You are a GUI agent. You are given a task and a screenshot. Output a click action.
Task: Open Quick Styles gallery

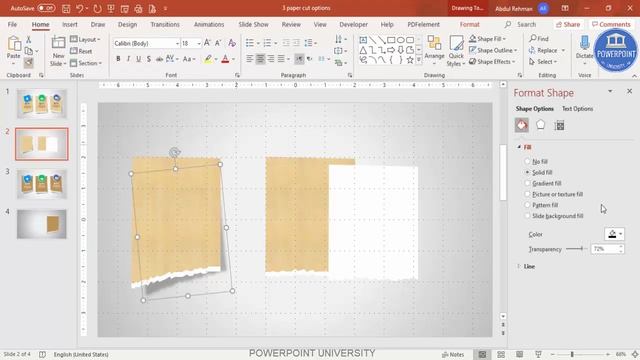(456, 51)
